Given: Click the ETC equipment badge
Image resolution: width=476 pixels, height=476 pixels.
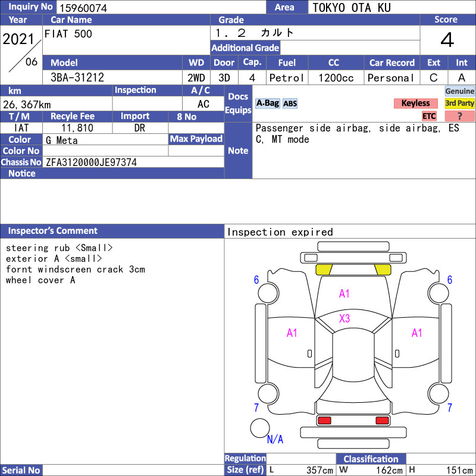Looking at the screenshot, I should click(x=429, y=116).
